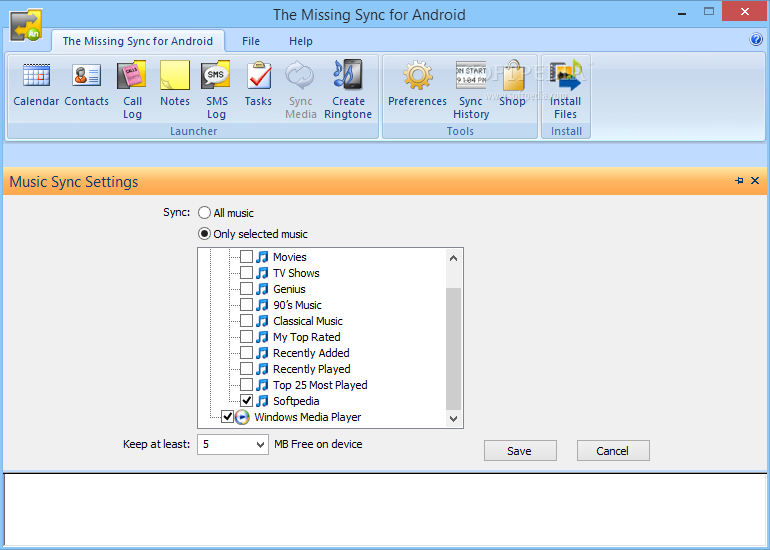Click the Sync Media icon
The height and width of the screenshot is (550, 770).
click(300, 76)
